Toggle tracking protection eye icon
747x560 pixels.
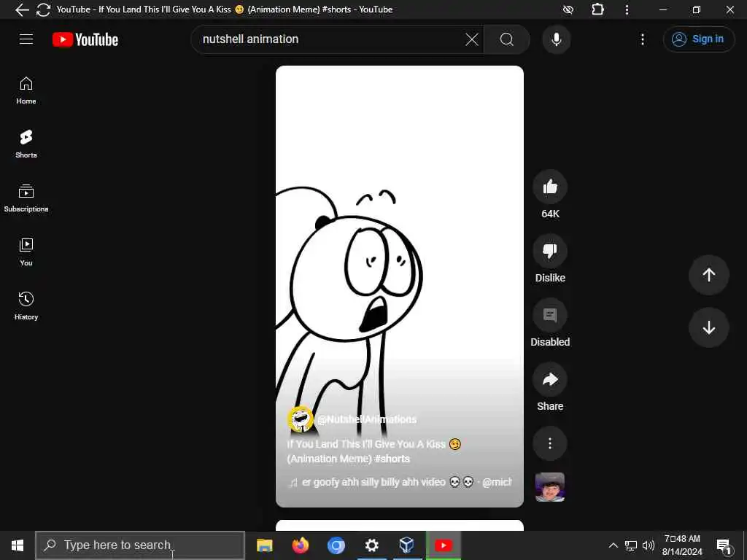(568, 9)
